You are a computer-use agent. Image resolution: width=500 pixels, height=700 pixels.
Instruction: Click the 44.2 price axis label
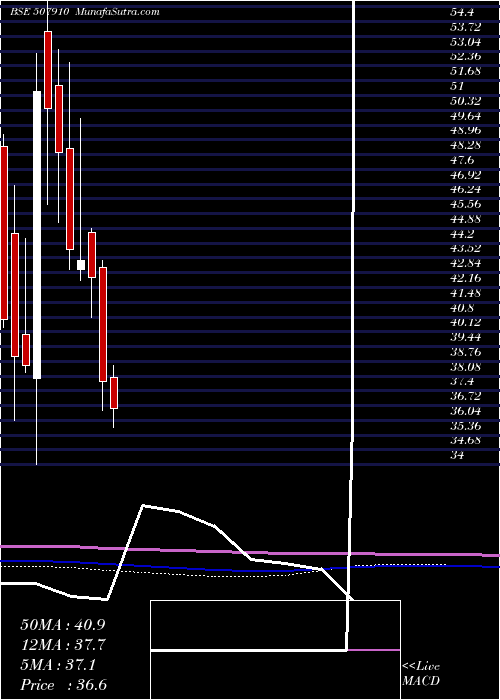pos(462,233)
